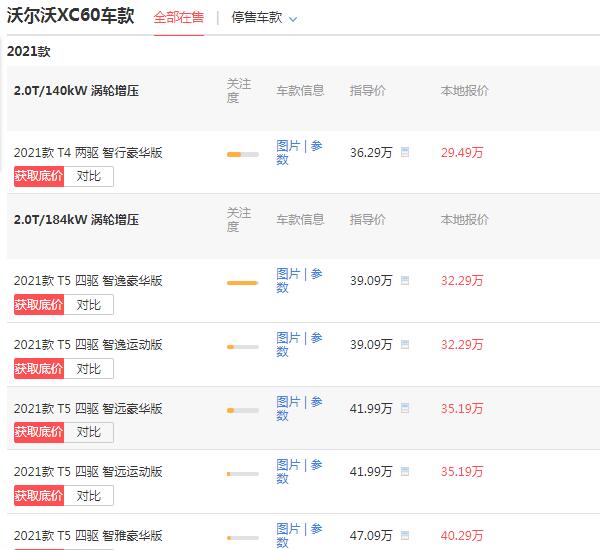View 参数 for T5 智逸运动版
The width and height of the screenshot is (600, 550).
pyautogui.click(x=316, y=338)
